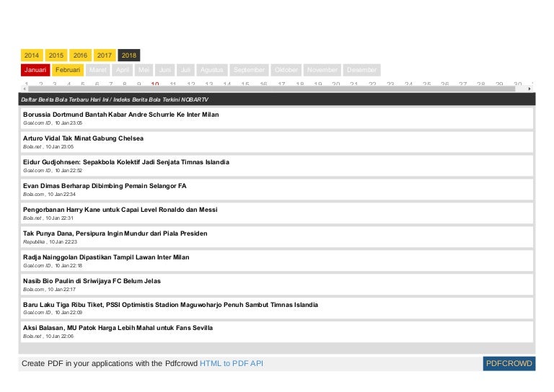Select the 2016 year tab

coord(80,55)
